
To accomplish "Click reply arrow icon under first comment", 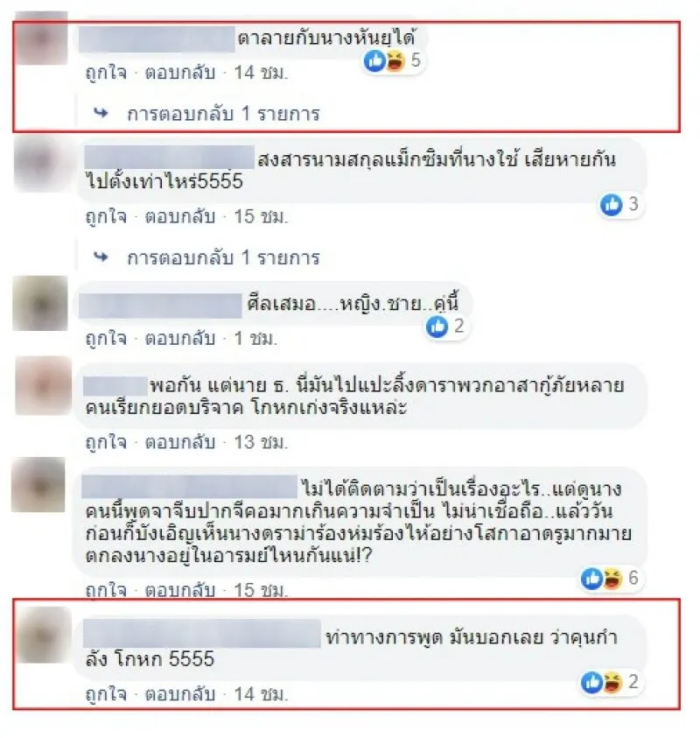I will 101,113.
